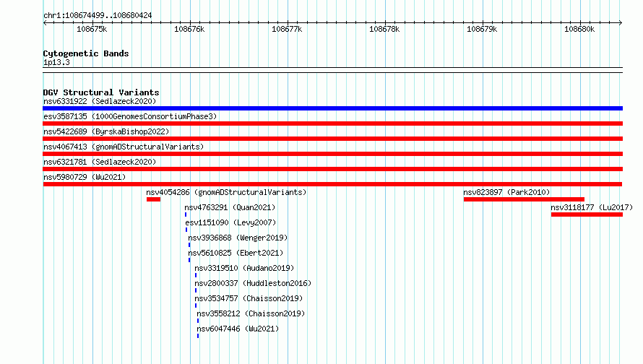
Task: Click the red nsv5422689 ByrskaBishop2022 bar
Action: tap(332, 139)
